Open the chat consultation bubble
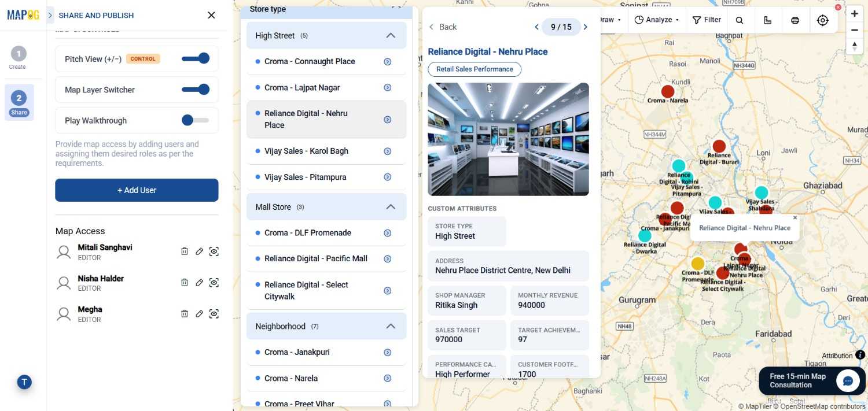 848,381
